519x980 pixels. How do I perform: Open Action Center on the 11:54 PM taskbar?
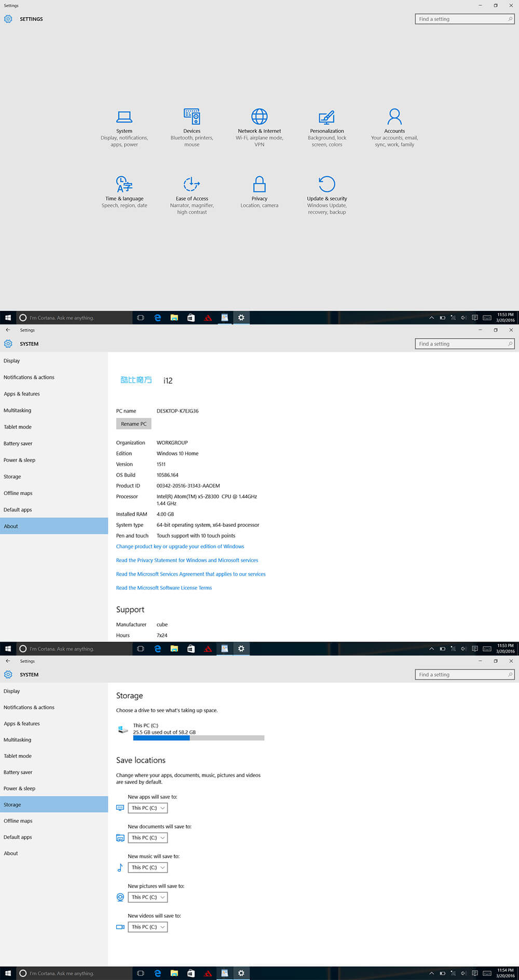coord(474,973)
